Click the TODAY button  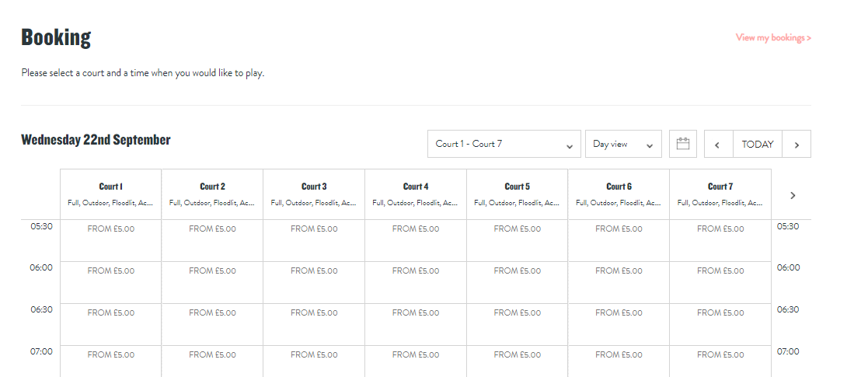(x=757, y=144)
